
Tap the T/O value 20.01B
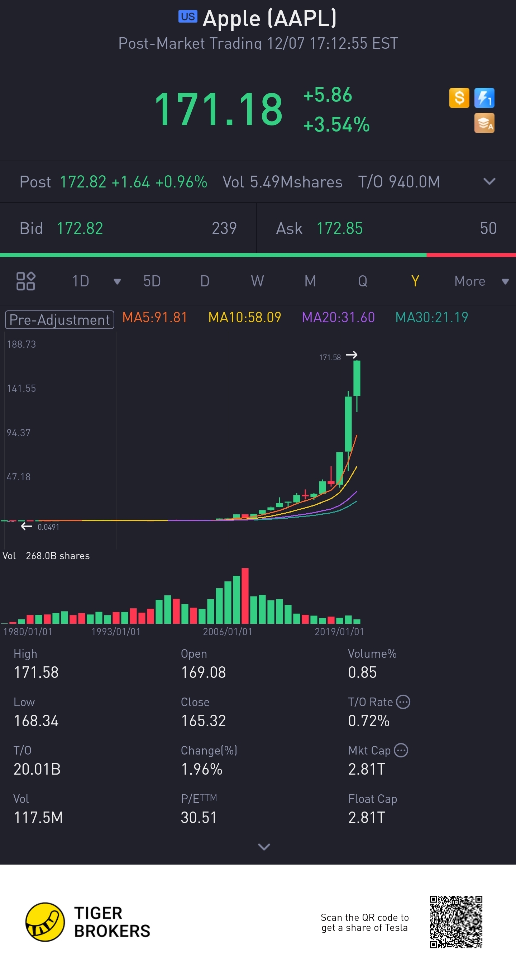[37, 769]
